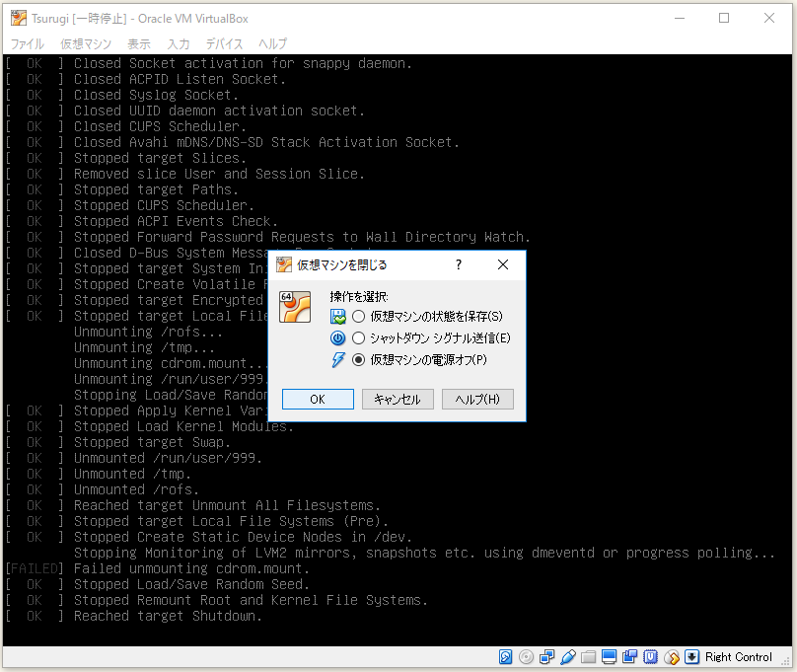
Task: Click the blue power shutdown-signal icon
Action: [x=338, y=338]
